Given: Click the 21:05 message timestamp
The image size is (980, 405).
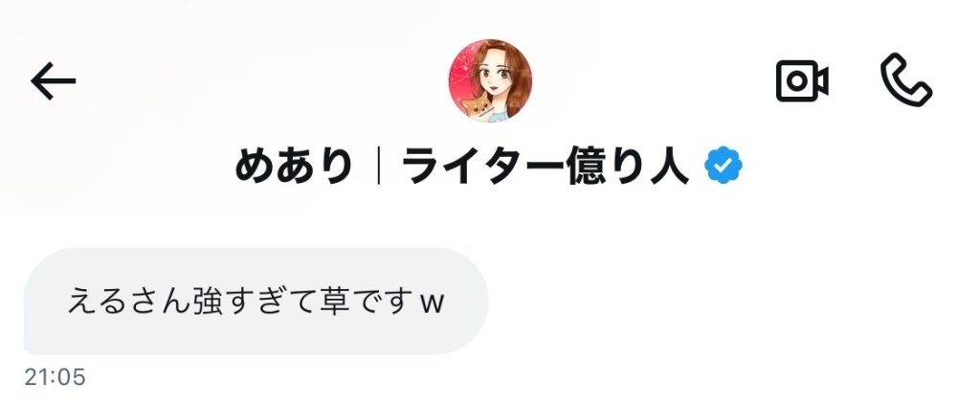Looking at the screenshot, I should (x=55, y=377).
